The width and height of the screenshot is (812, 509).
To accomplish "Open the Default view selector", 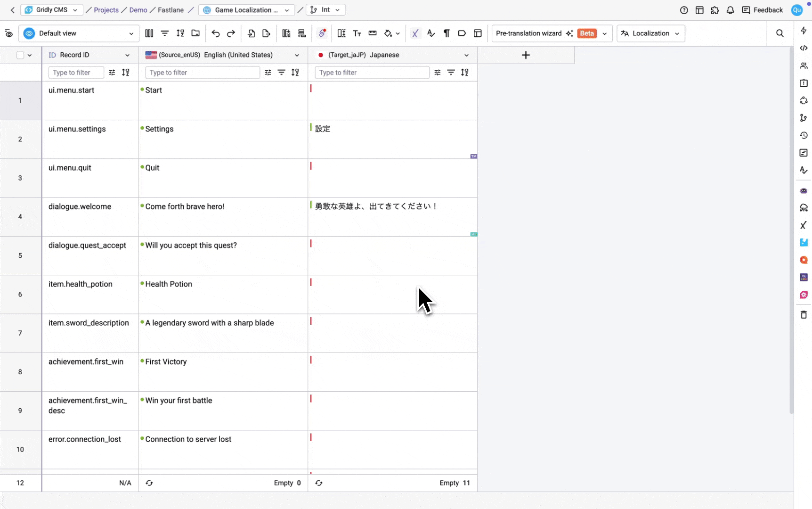I will (78, 33).
